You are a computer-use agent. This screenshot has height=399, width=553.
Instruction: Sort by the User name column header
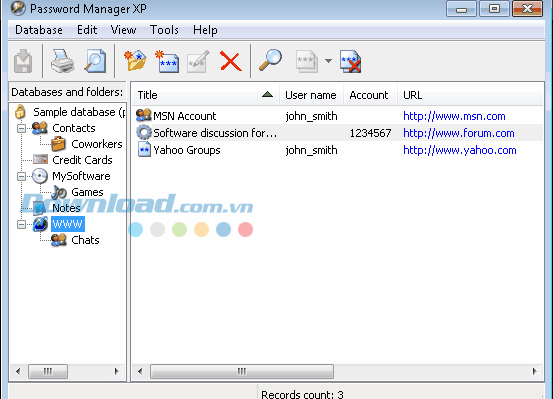(311, 95)
